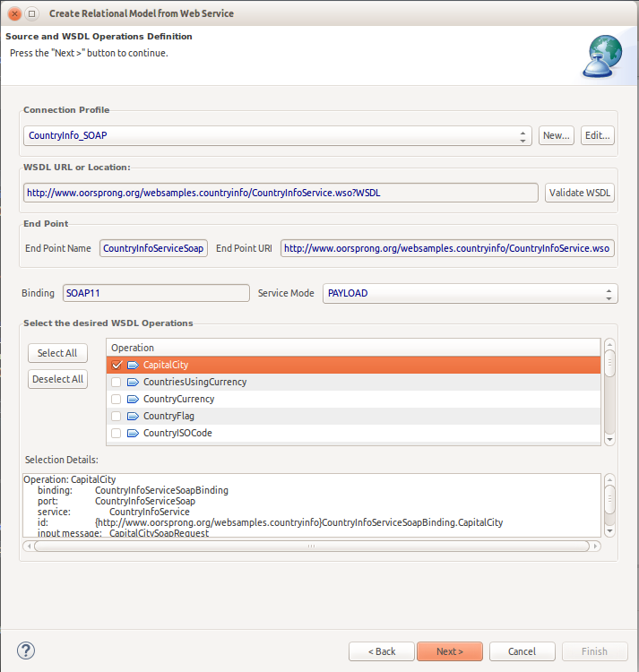Check the CountriesUsingCurrency checkbox
The width and height of the screenshot is (639, 672).
point(117,382)
